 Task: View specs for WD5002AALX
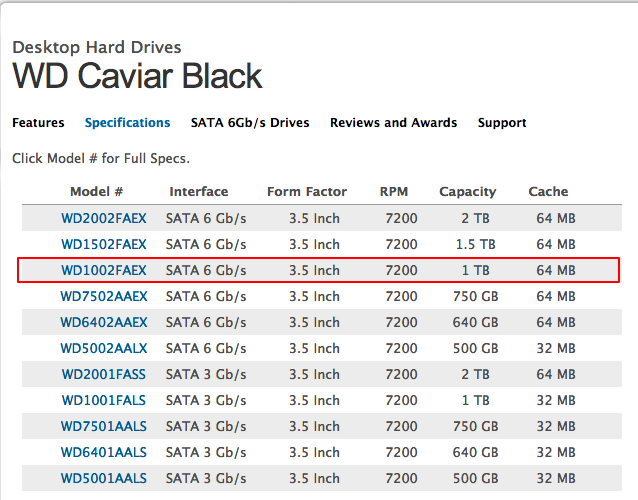click(104, 349)
